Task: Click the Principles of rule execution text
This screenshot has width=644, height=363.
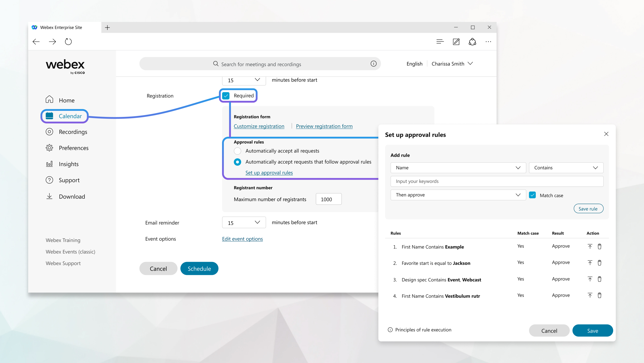Action: 423,330
